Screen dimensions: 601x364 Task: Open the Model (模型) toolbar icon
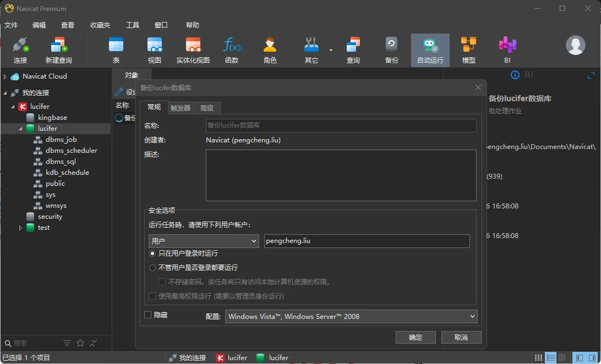click(468, 50)
